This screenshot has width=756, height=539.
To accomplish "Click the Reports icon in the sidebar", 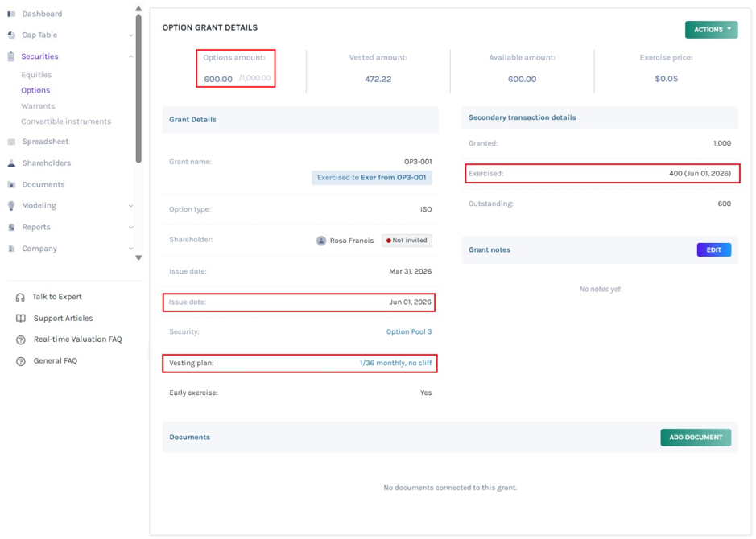I will coord(11,228).
